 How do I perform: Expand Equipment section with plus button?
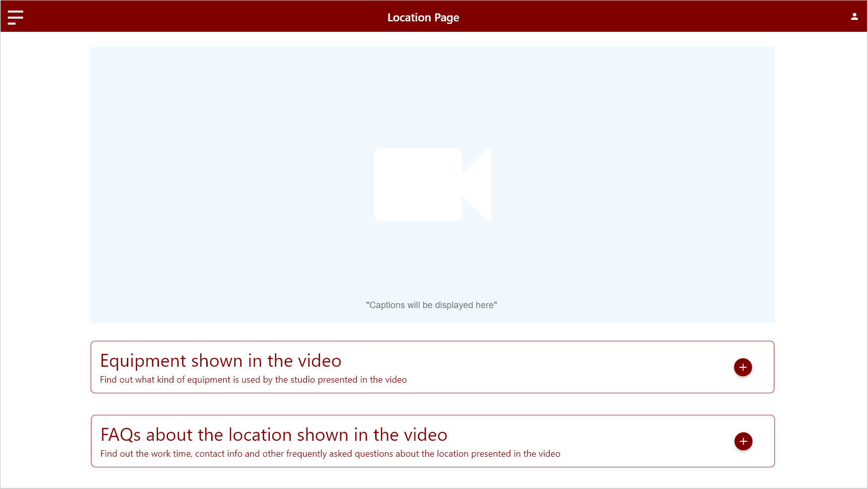point(743,367)
